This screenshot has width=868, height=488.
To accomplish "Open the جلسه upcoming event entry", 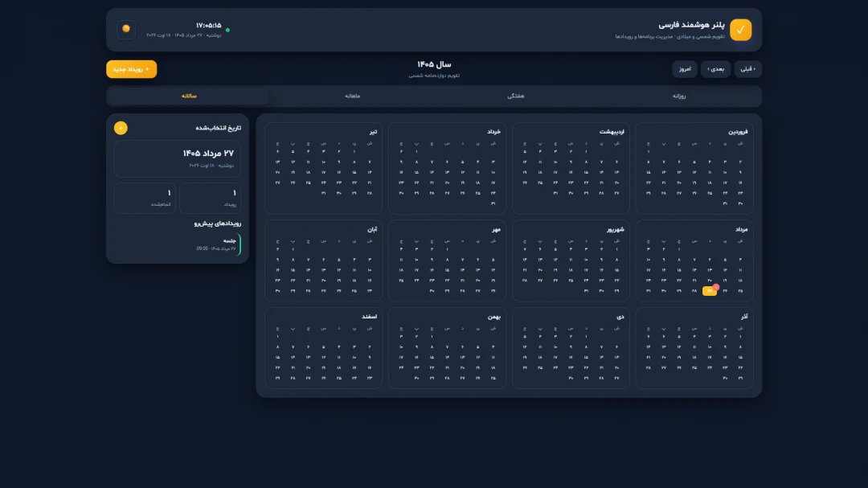I will point(178,244).
